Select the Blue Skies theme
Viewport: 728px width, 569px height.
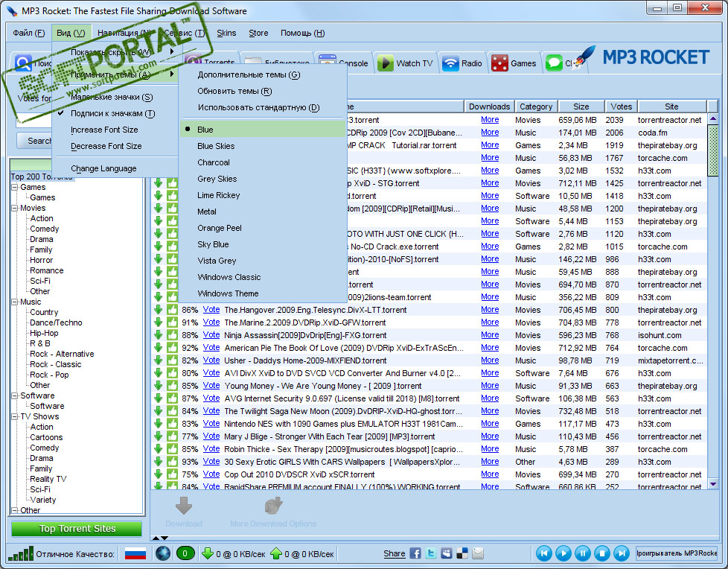[x=262, y=146]
